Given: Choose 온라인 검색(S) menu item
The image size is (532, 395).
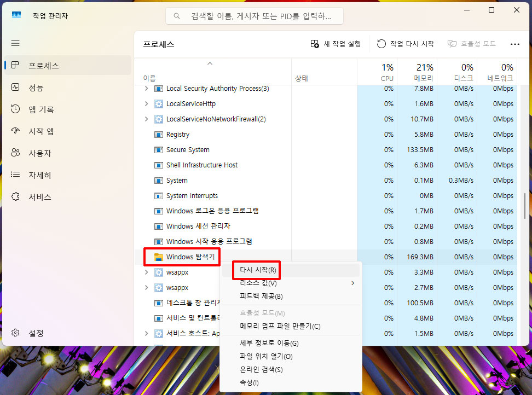Looking at the screenshot, I should click(291, 370).
